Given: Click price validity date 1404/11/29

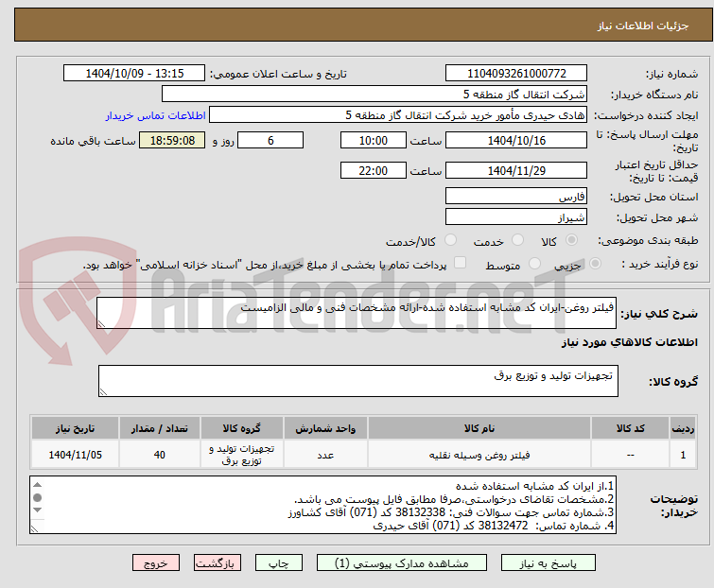Looking at the screenshot, I should tap(516, 170).
